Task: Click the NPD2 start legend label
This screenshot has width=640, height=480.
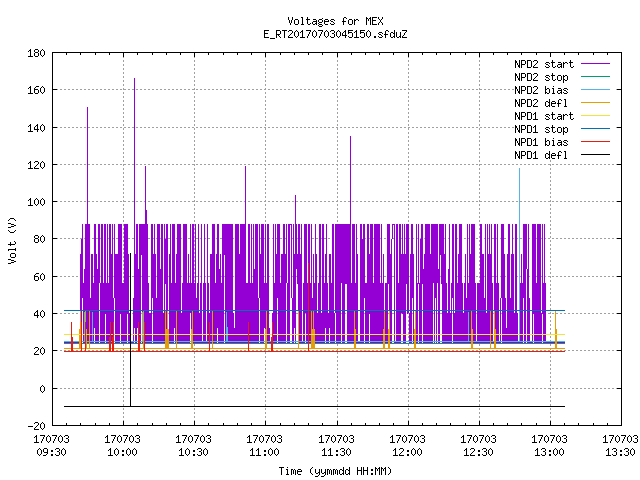Action: pyautogui.click(x=544, y=64)
